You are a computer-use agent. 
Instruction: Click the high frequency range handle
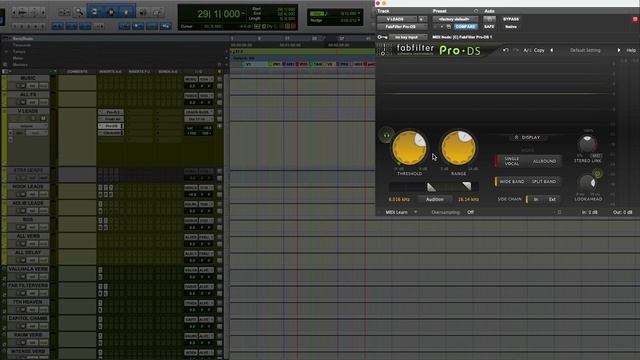(467, 187)
